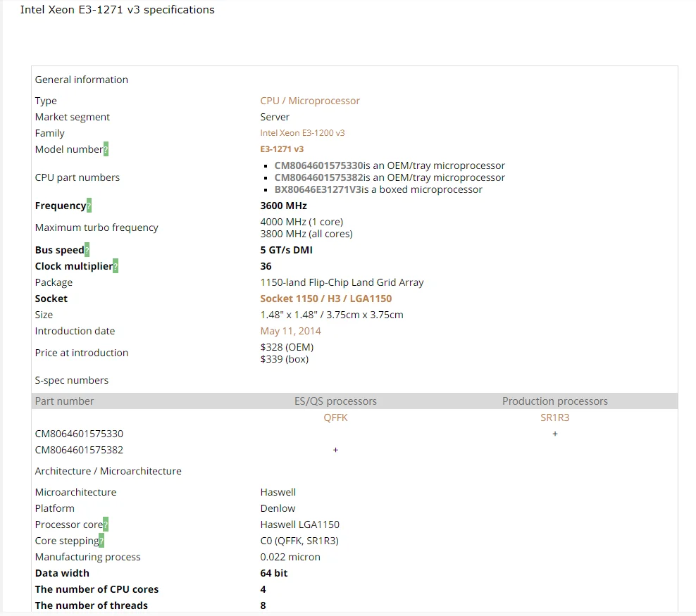
Task: Open the SR1R3 production processor link
Action: (555, 417)
